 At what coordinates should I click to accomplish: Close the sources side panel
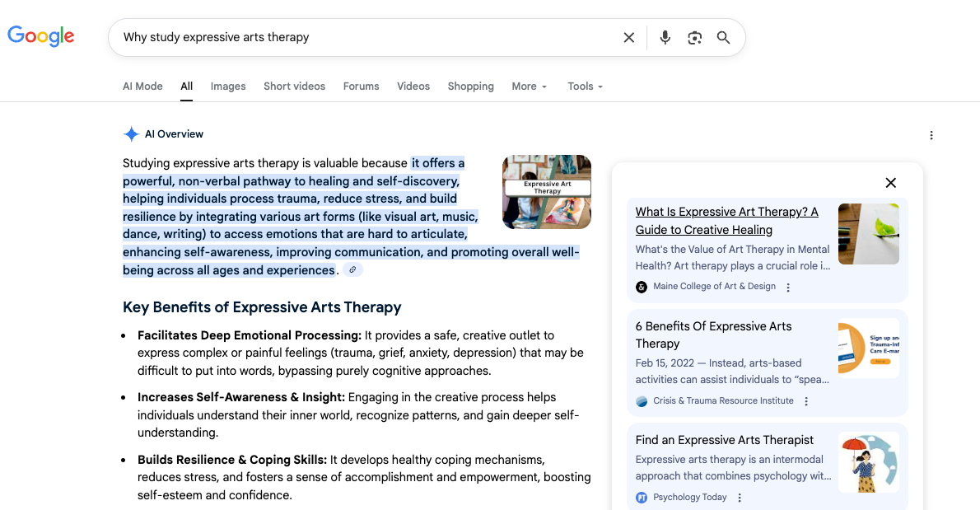(890, 183)
